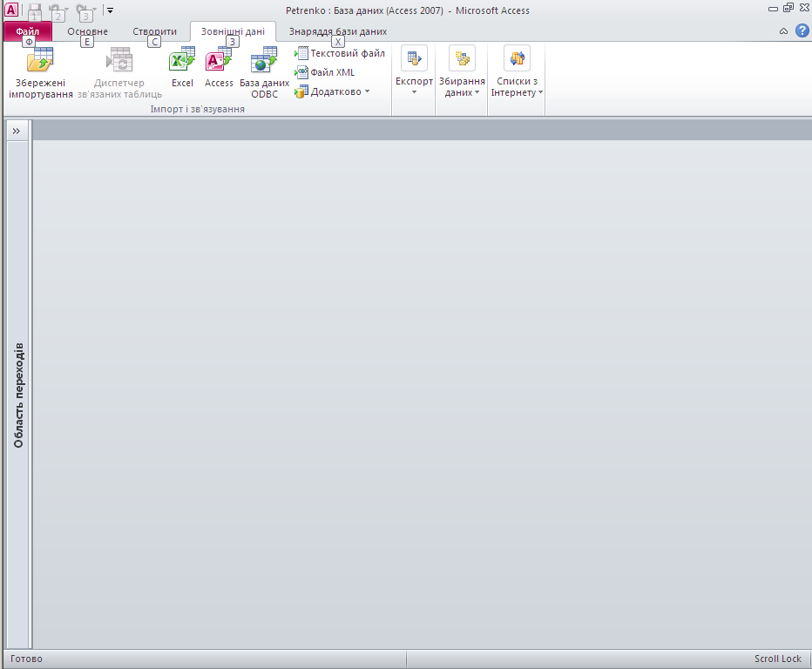Open the Списки з Інтернету dropdown

tap(517, 71)
